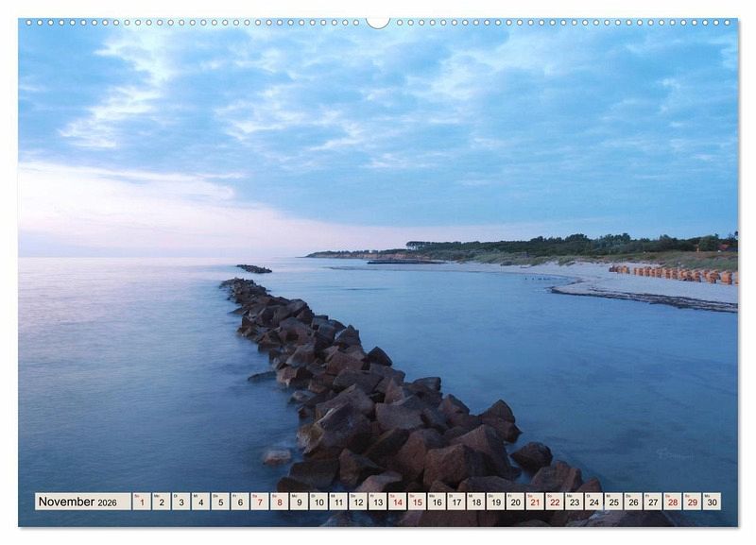Select day 6 in the calendar strip
The image size is (756, 545).
point(240,502)
